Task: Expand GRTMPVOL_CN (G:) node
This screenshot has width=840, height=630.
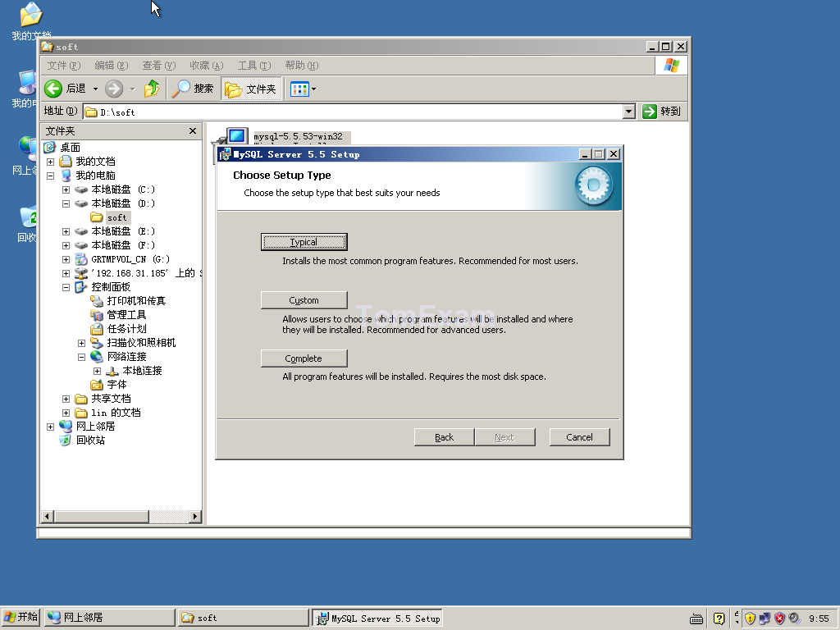Action: tap(66, 259)
